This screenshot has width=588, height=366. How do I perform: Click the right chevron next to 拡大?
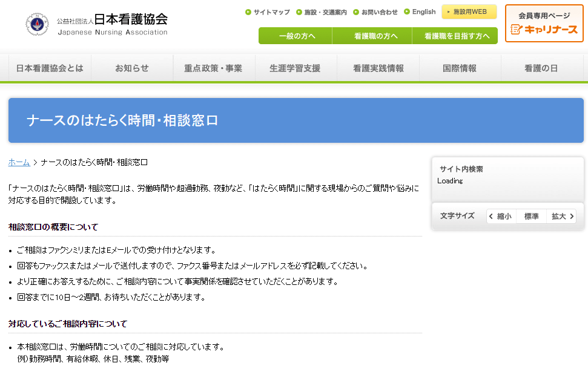[573, 216]
